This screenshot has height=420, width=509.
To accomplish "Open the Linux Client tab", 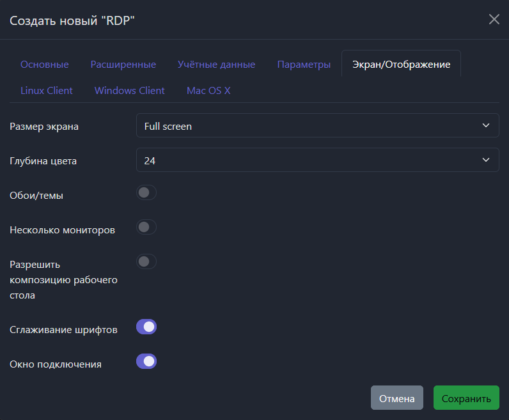I will 47,90.
